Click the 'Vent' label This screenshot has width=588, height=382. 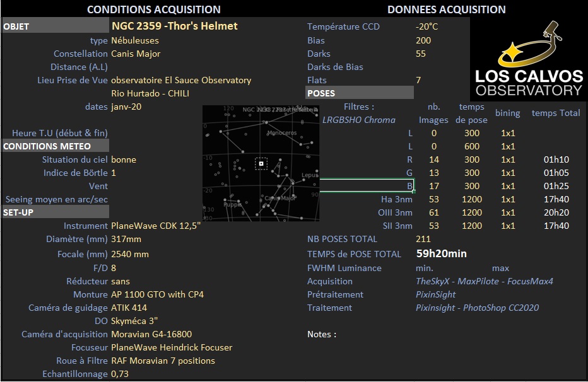(98, 186)
